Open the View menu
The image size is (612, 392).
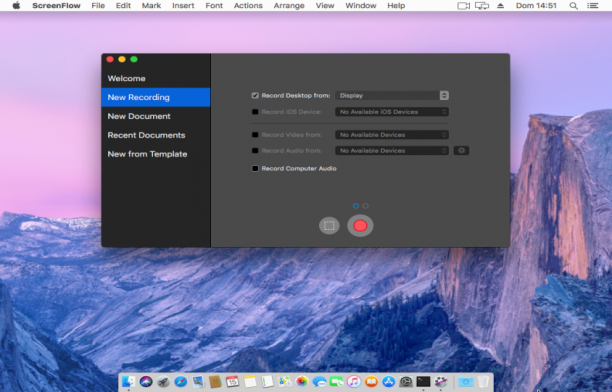[325, 6]
